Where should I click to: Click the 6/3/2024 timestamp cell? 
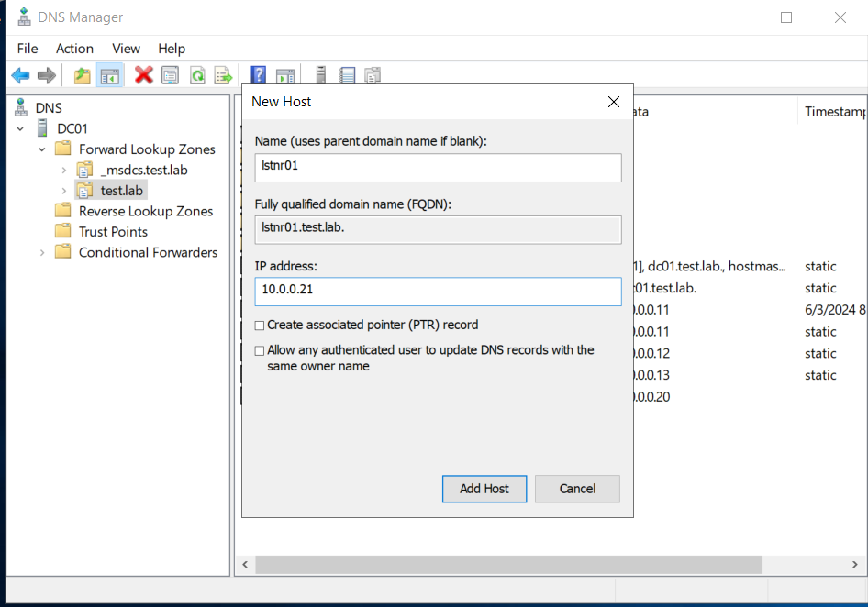pyautogui.click(x=835, y=310)
